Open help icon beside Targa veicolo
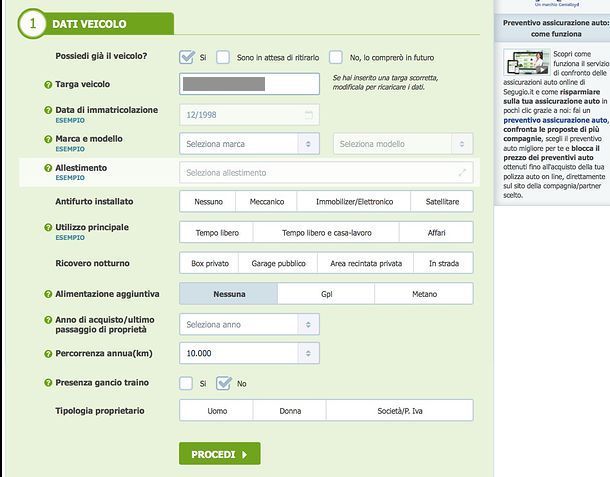Screen dimensions: 610x477 48,84
